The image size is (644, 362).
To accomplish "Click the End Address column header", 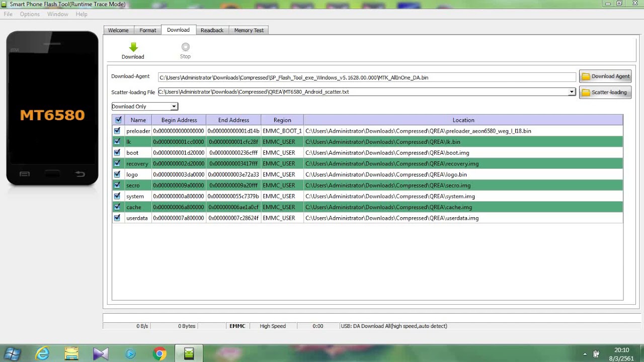I will pos(233,120).
